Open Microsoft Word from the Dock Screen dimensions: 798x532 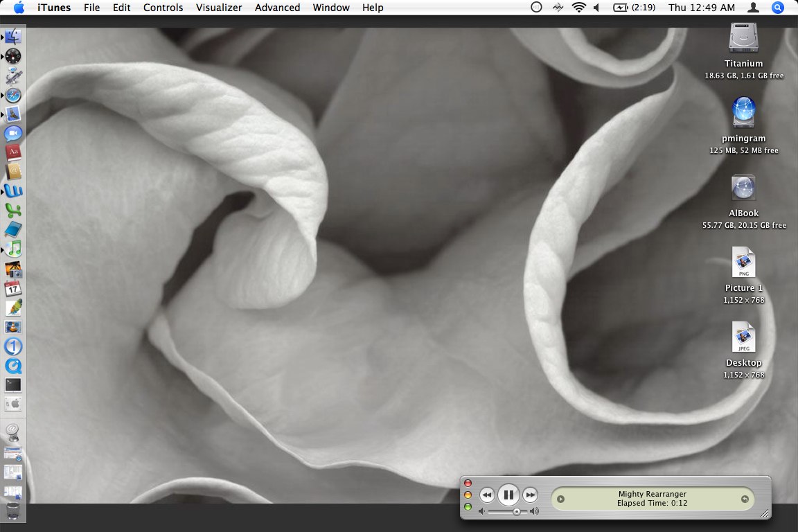[13, 191]
